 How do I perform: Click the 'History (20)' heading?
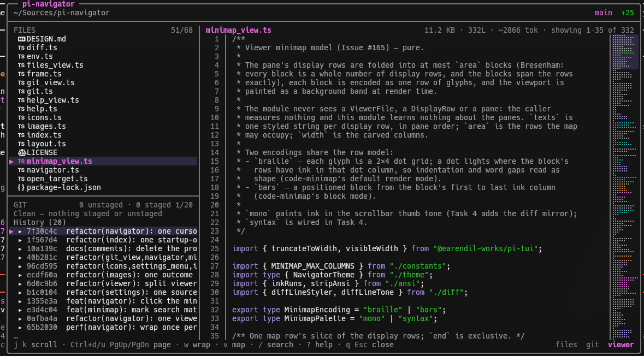pyautogui.click(x=40, y=223)
